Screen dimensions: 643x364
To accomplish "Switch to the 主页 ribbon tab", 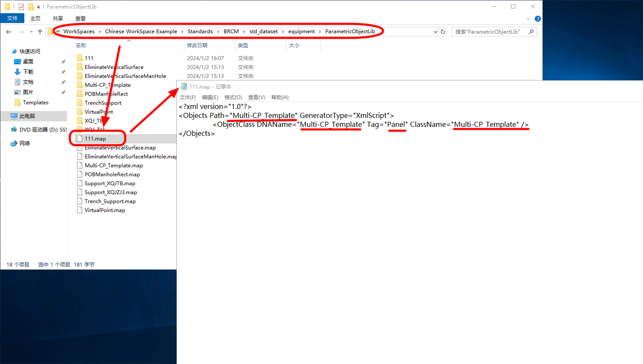I will click(x=35, y=18).
